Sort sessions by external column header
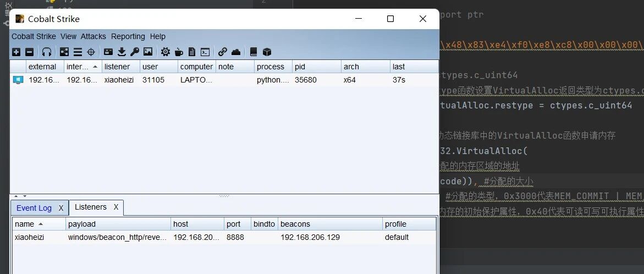The width and height of the screenshot is (644, 274). click(x=45, y=67)
